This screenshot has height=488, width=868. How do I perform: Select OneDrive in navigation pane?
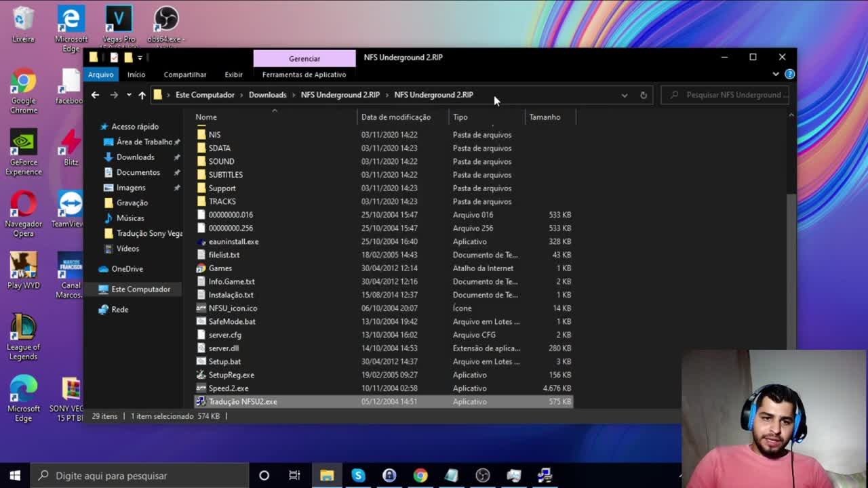pos(127,269)
